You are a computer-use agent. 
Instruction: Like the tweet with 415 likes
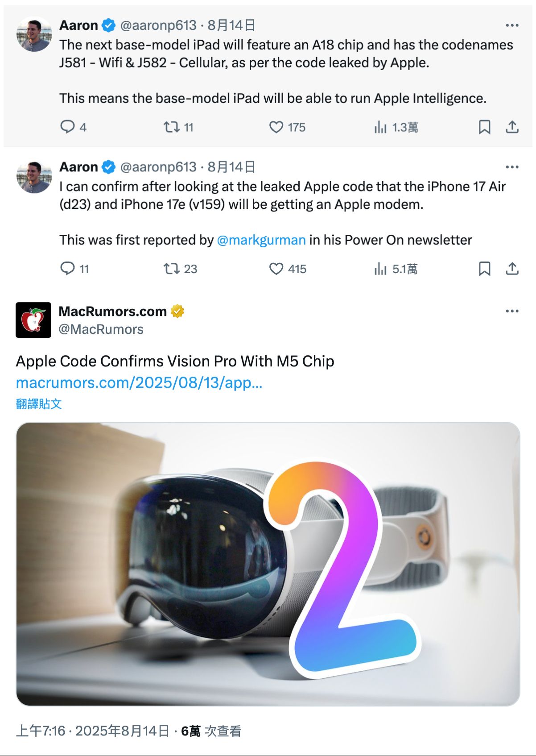click(x=276, y=269)
